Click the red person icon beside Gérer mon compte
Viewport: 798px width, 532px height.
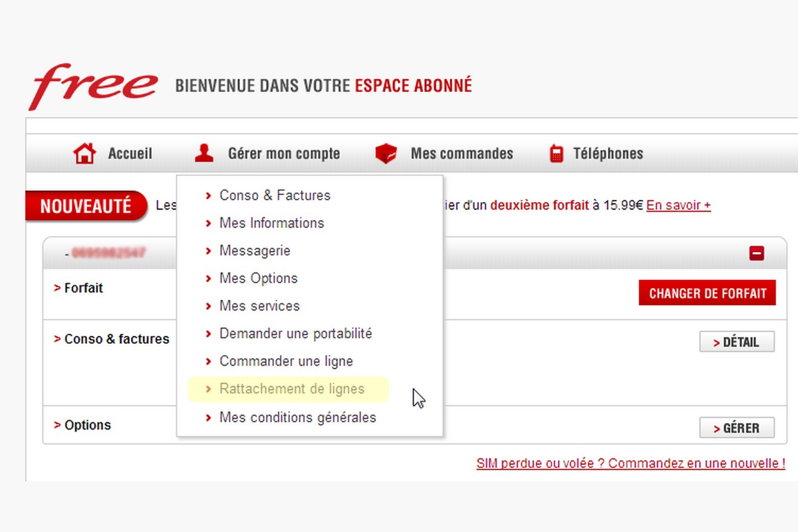point(203,153)
